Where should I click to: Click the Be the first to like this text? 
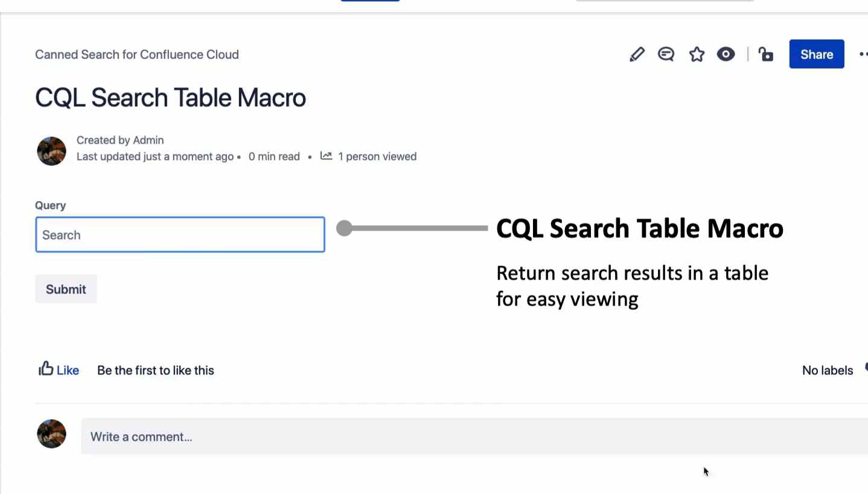(x=156, y=370)
